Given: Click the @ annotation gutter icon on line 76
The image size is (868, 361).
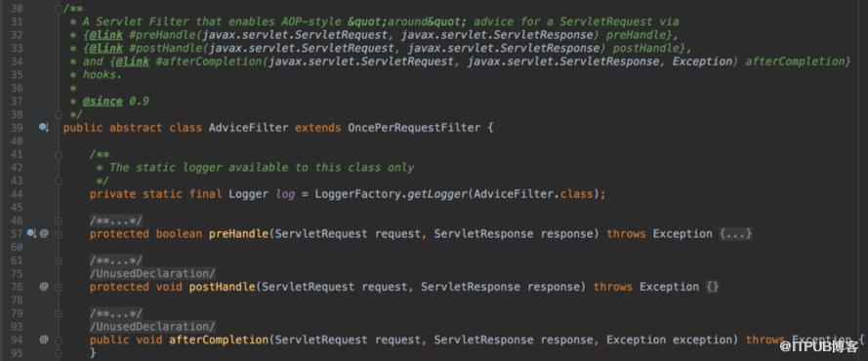Looking at the screenshot, I should (x=44, y=287).
